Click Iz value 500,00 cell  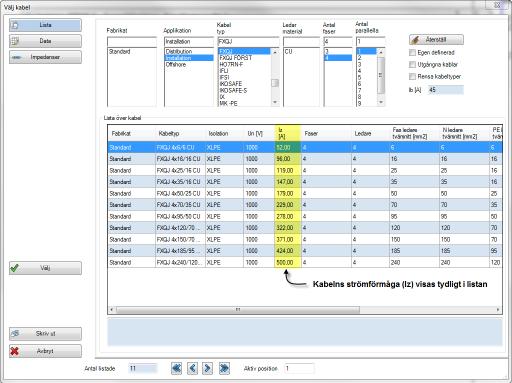coord(288,263)
